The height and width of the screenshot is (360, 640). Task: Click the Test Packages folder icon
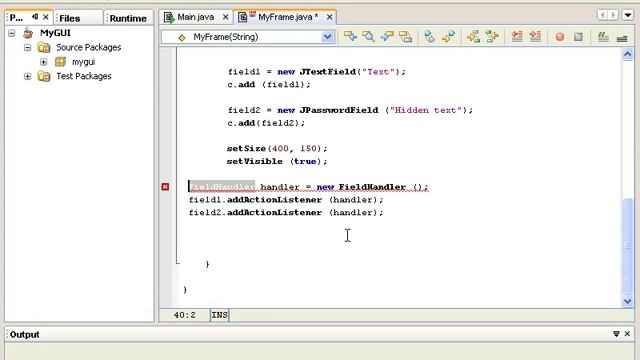[44, 76]
